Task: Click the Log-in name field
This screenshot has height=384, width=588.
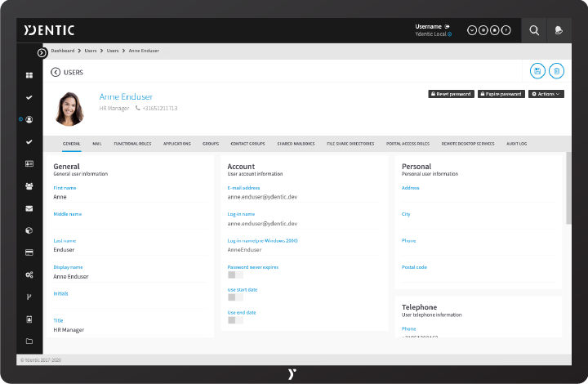Action: tap(304, 224)
